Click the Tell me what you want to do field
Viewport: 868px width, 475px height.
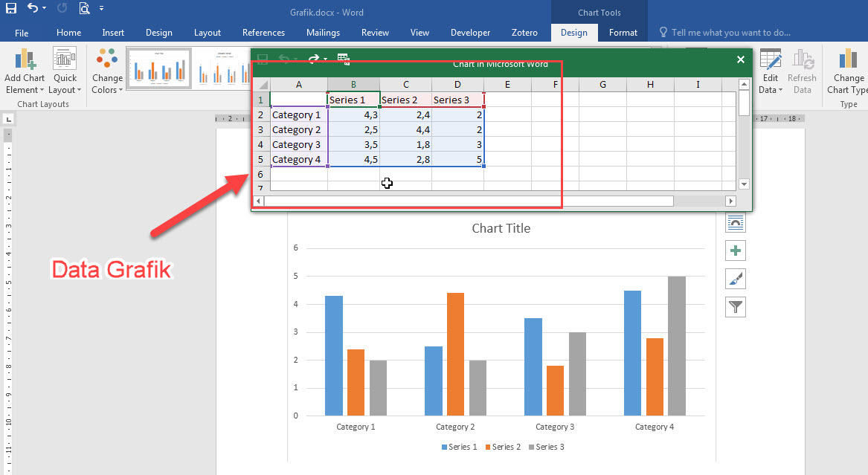click(725, 32)
